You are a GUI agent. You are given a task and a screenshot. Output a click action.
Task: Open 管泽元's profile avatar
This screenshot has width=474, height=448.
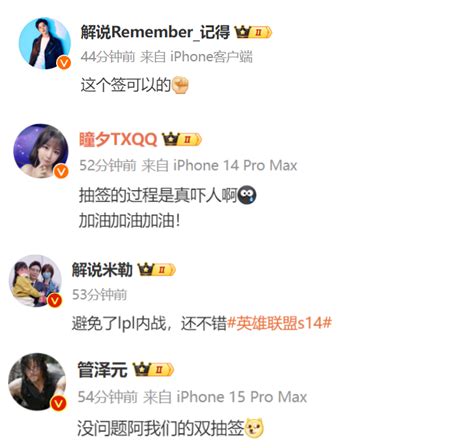tap(37, 382)
